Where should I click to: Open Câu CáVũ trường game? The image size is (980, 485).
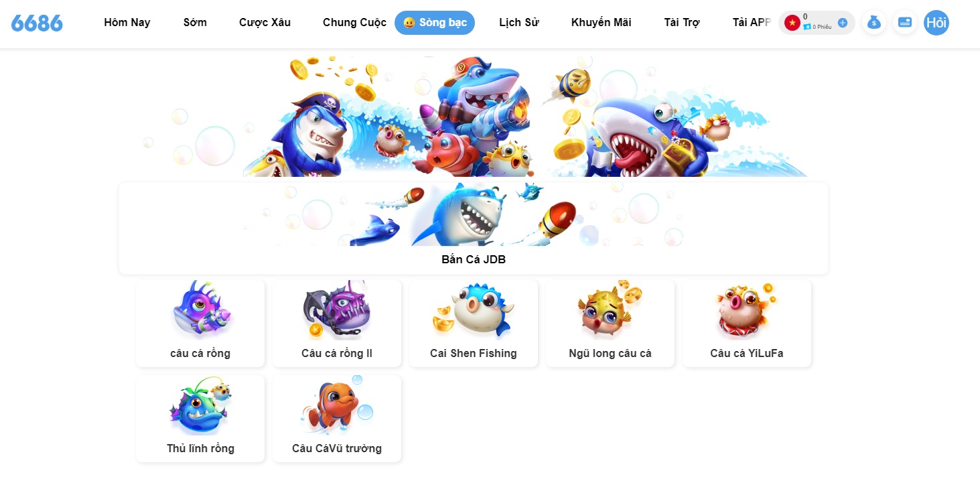click(x=337, y=419)
